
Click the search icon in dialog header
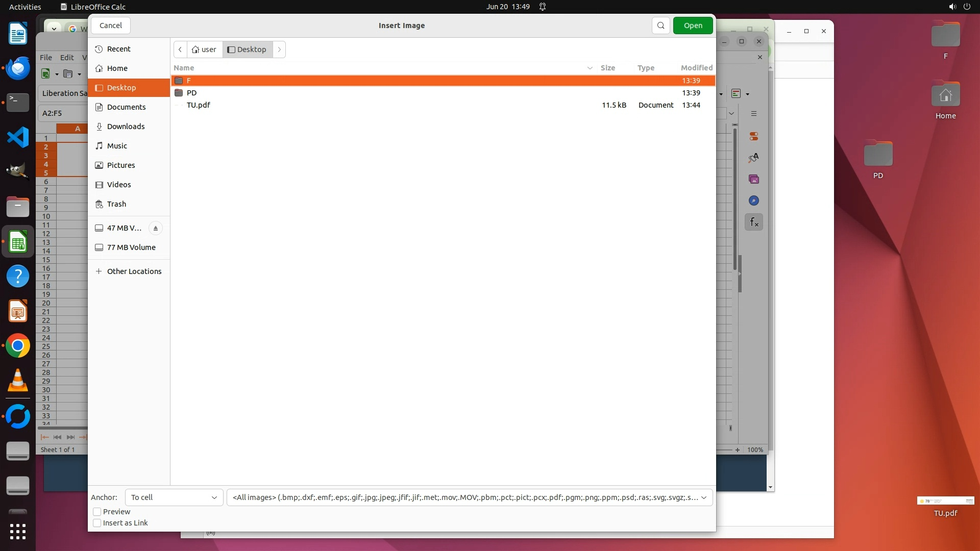tap(660, 26)
